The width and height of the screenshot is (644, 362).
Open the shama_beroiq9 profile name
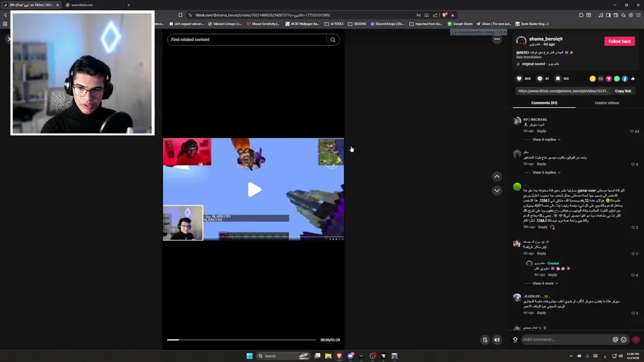coord(546,39)
